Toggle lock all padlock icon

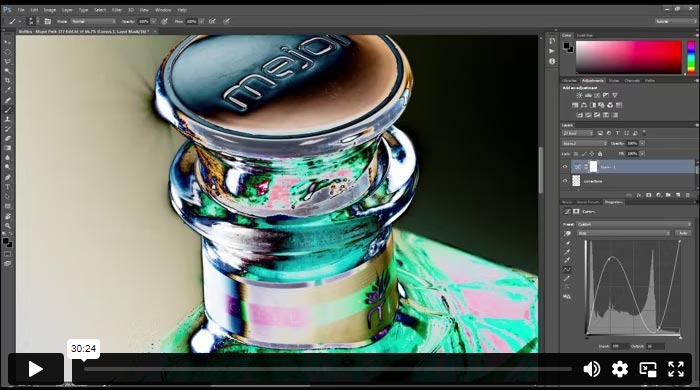tap(600, 154)
